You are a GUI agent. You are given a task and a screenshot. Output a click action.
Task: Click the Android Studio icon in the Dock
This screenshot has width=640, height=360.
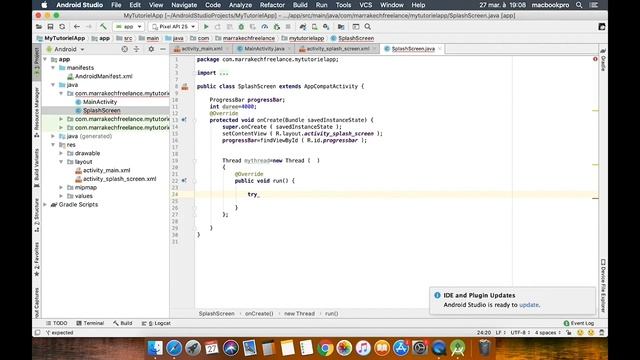click(458, 348)
